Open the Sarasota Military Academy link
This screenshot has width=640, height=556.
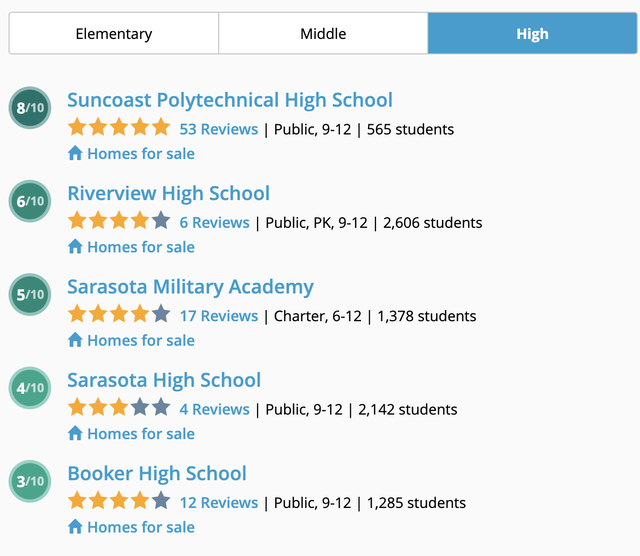(191, 287)
